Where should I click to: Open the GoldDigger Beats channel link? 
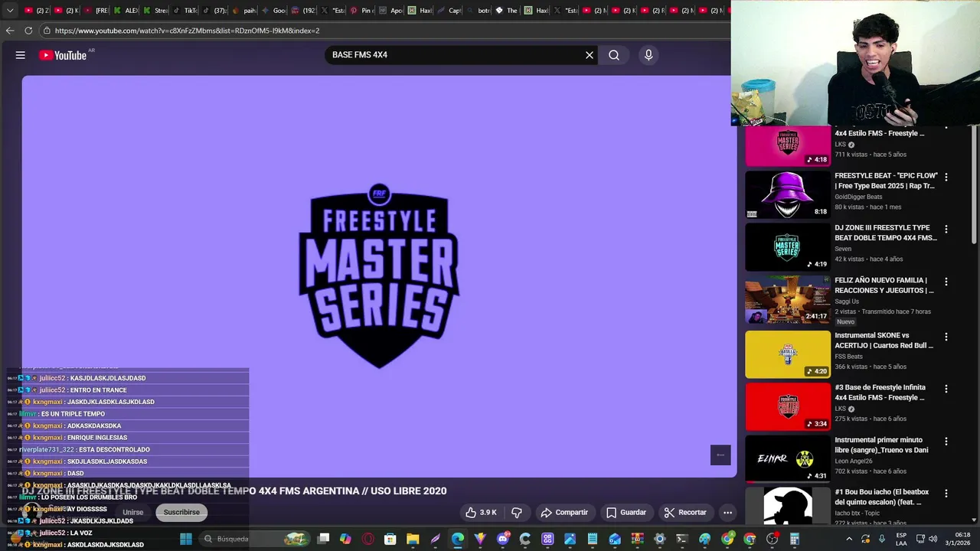(x=858, y=197)
